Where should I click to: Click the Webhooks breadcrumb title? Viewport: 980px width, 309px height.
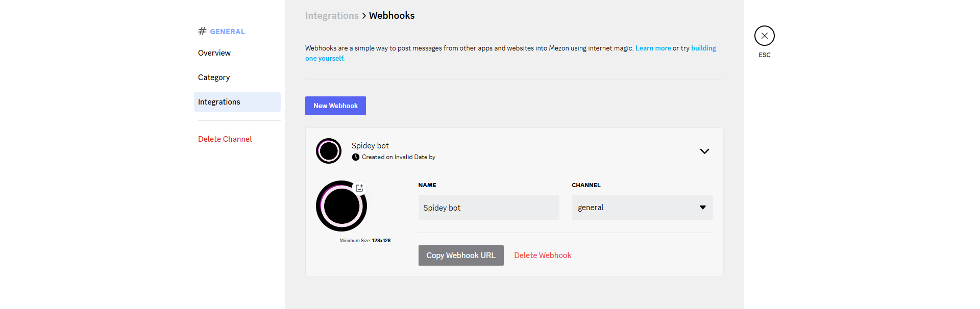click(391, 16)
